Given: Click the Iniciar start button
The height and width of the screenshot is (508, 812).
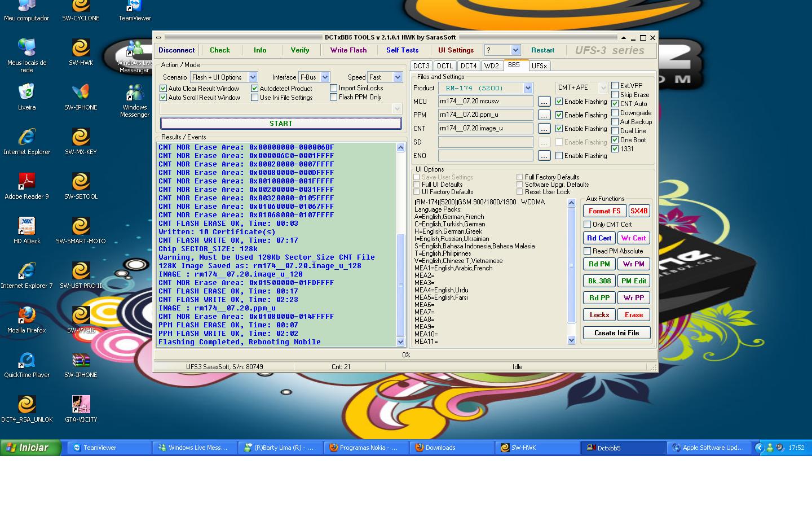Looking at the screenshot, I should 30,448.
